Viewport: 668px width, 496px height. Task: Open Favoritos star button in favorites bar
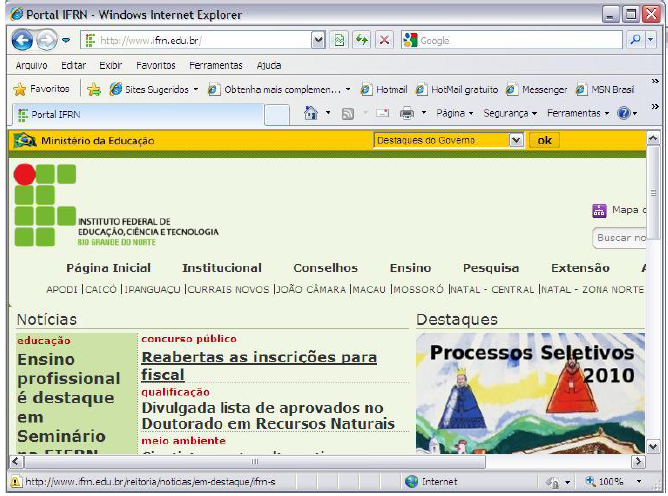(41, 89)
